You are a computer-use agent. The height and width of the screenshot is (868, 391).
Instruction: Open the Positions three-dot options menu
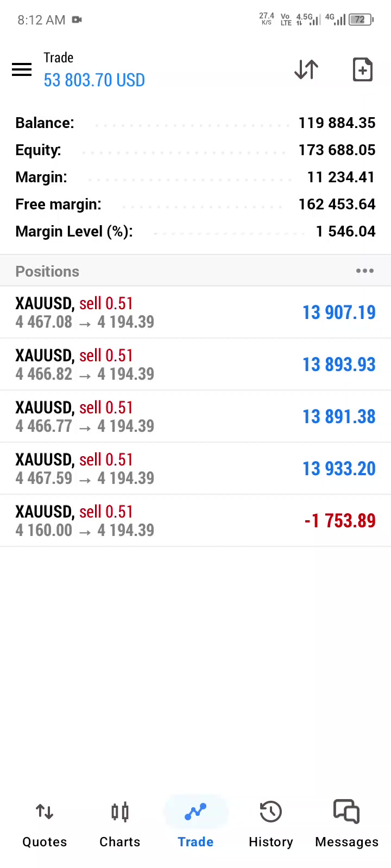pos(365,271)
